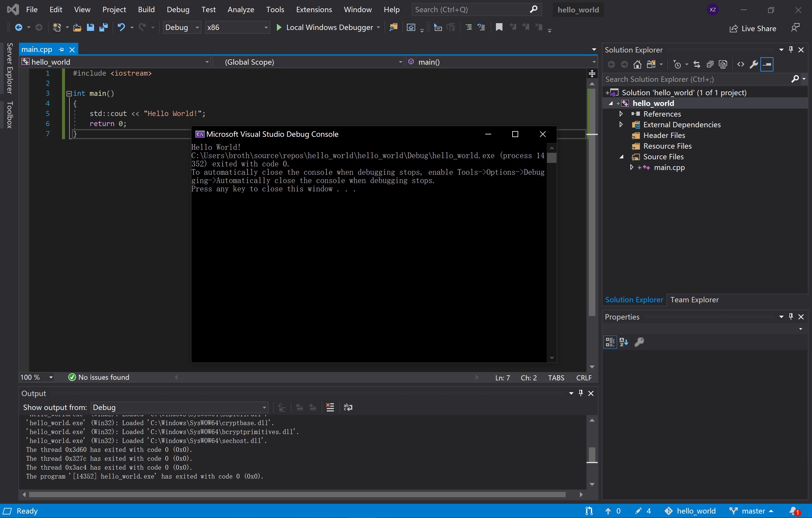This screenshot has height=518, width=812.
Task: Click the Output vertical scrollbar thumb
Action: point(592,455)
